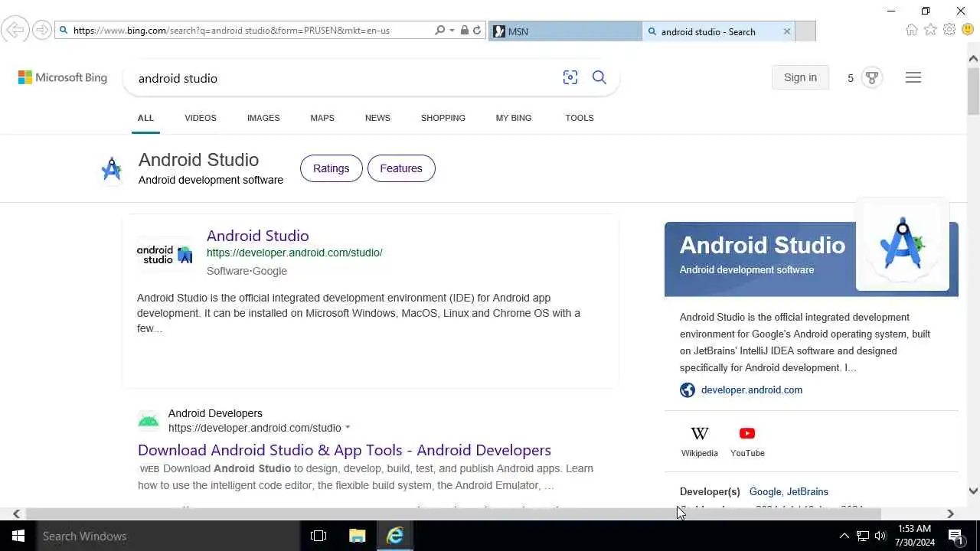Open the TOOLS search option

580,118
